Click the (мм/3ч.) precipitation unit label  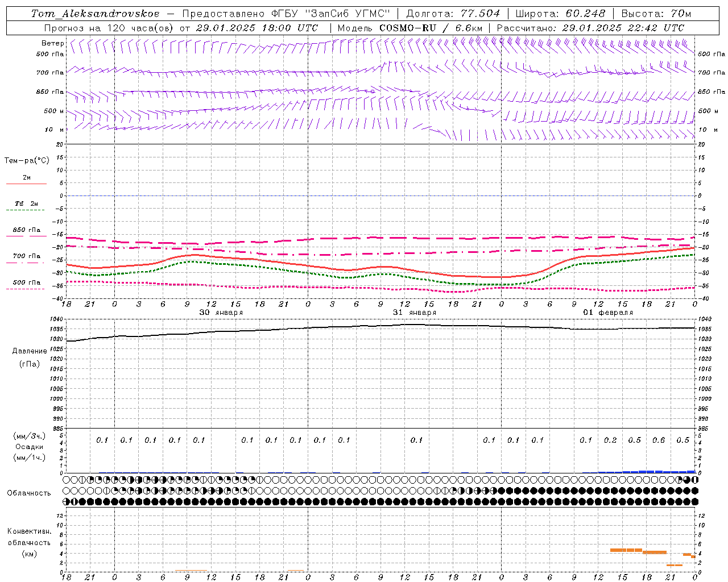30,436
